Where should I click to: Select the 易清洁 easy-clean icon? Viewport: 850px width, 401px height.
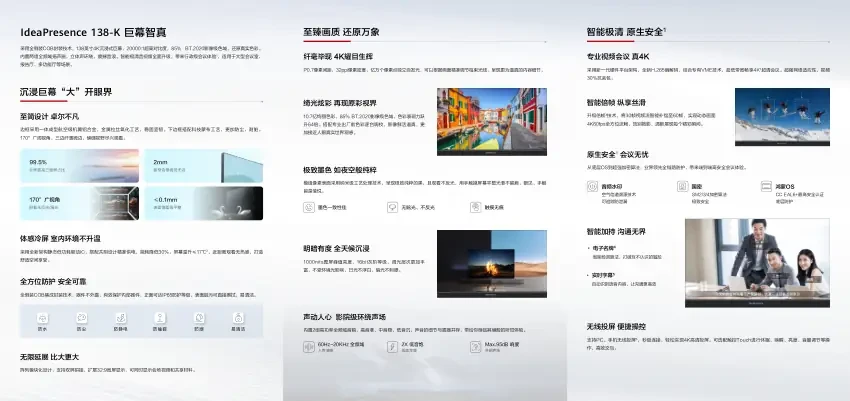pyautogui.click(x=238, y=318)
